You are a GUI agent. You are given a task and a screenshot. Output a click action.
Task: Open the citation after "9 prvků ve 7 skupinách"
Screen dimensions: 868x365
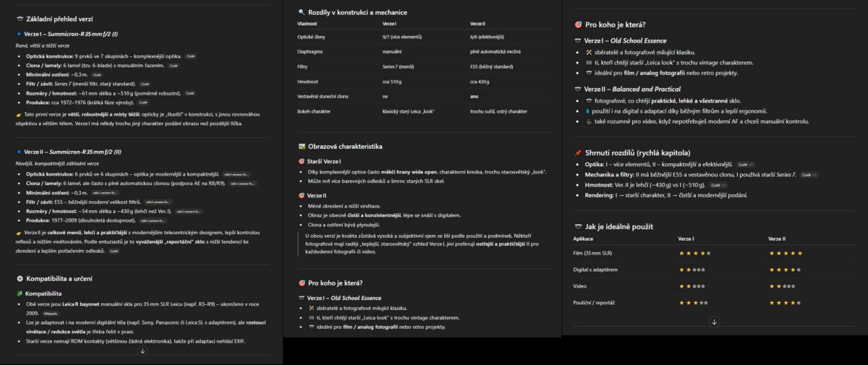[x=190, y=56]
